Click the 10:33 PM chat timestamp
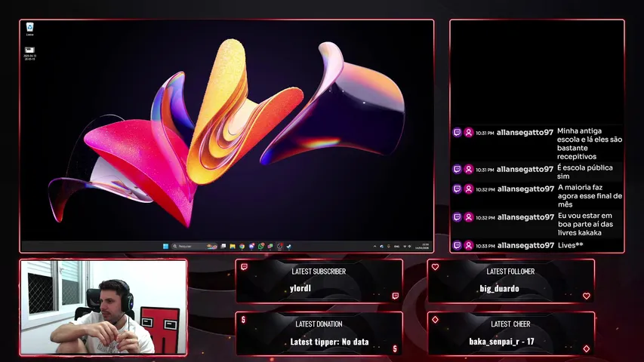 pos(485,246)
